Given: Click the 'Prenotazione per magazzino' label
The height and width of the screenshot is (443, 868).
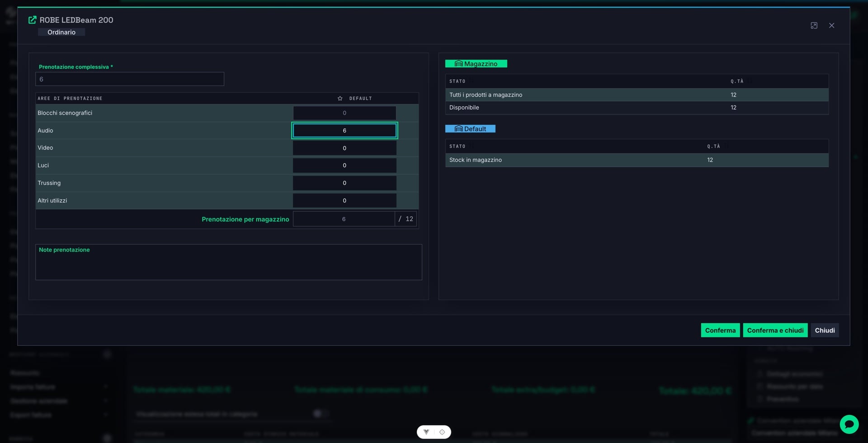Looking at the screenshot, I should click(x=245, y=219).
